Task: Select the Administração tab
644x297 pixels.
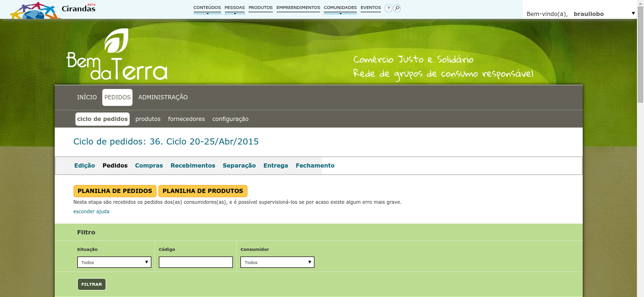Action: [163, 97]
